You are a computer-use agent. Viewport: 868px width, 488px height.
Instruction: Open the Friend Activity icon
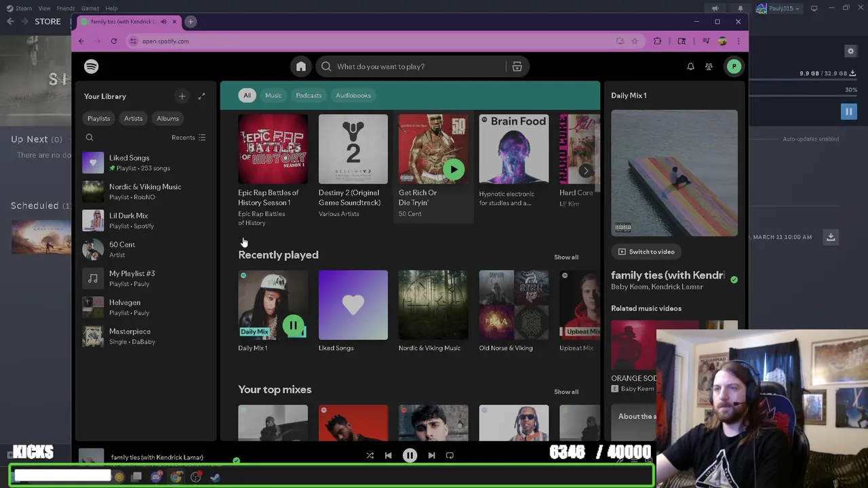tap(709, 66)
